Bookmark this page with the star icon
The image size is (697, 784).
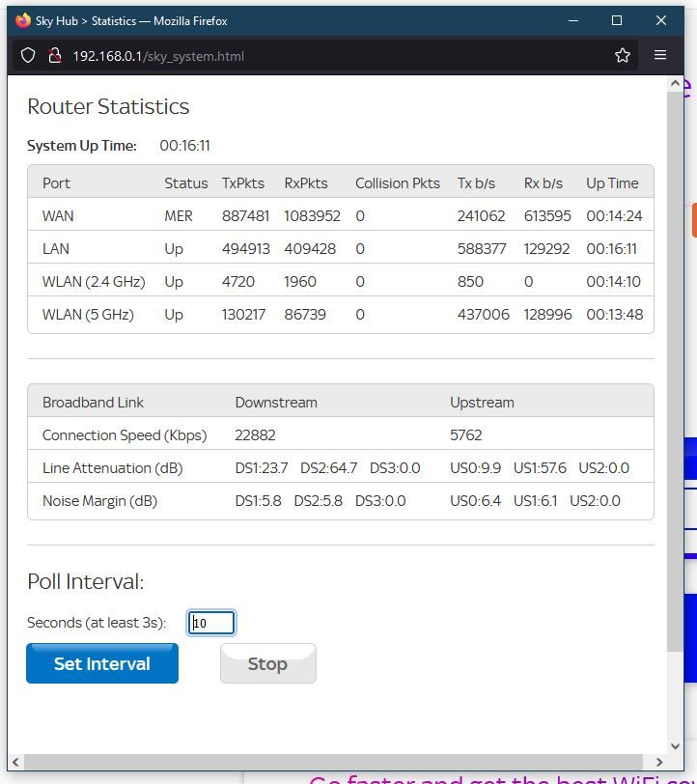[623, 55]
